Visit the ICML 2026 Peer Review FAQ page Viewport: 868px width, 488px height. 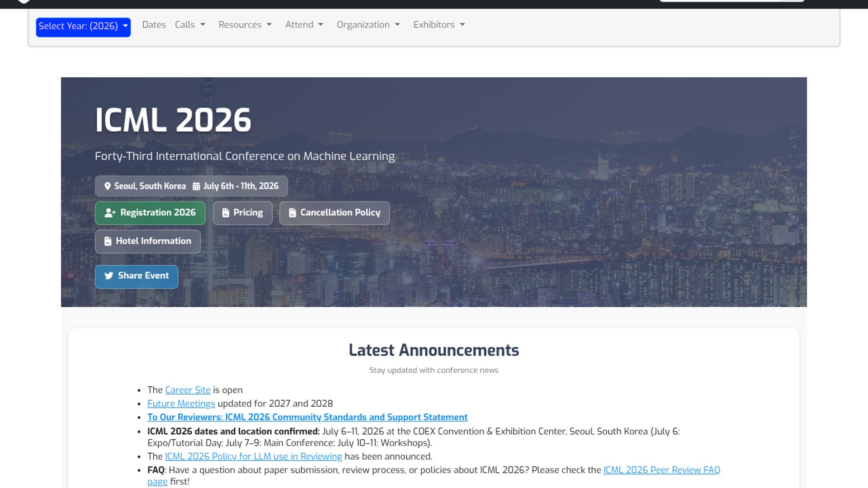coord(661,470)
